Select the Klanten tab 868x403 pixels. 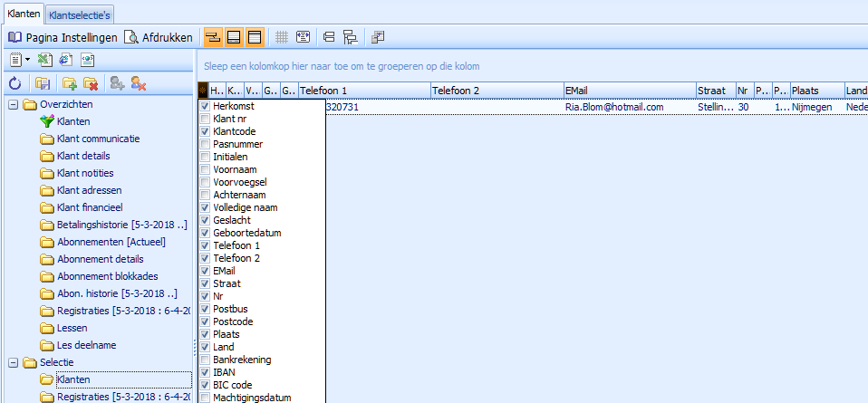point(23,14)
